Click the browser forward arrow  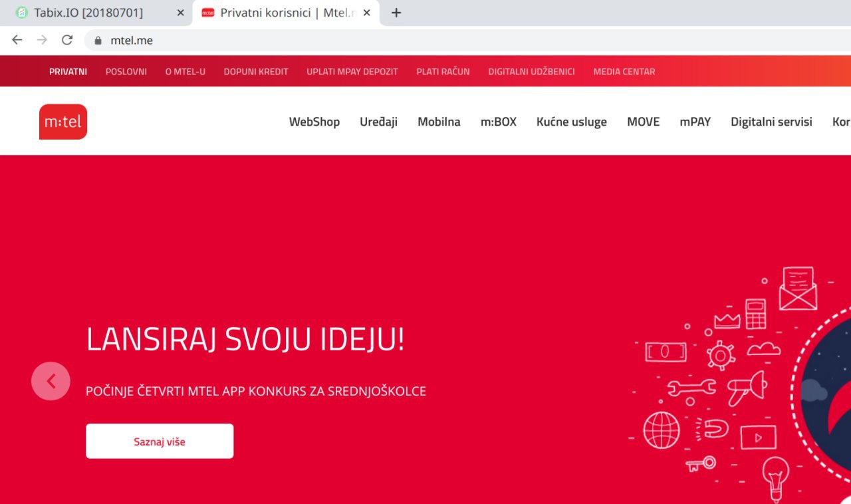(42, 40)
